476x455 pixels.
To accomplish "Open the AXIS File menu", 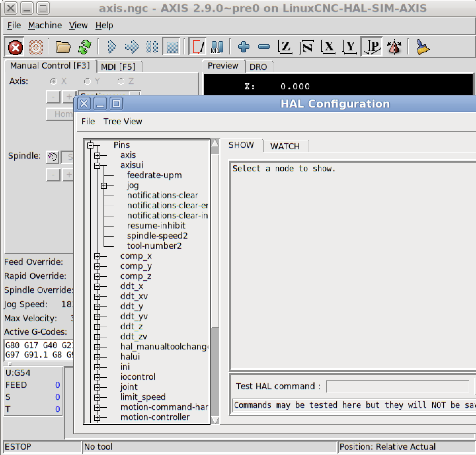I will (x=14, y=26).
